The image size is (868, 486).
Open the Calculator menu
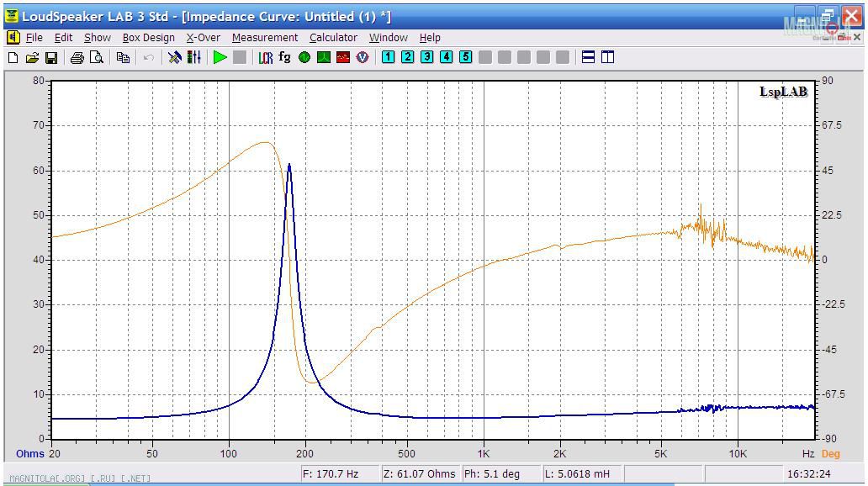click(x=333, y=38)
